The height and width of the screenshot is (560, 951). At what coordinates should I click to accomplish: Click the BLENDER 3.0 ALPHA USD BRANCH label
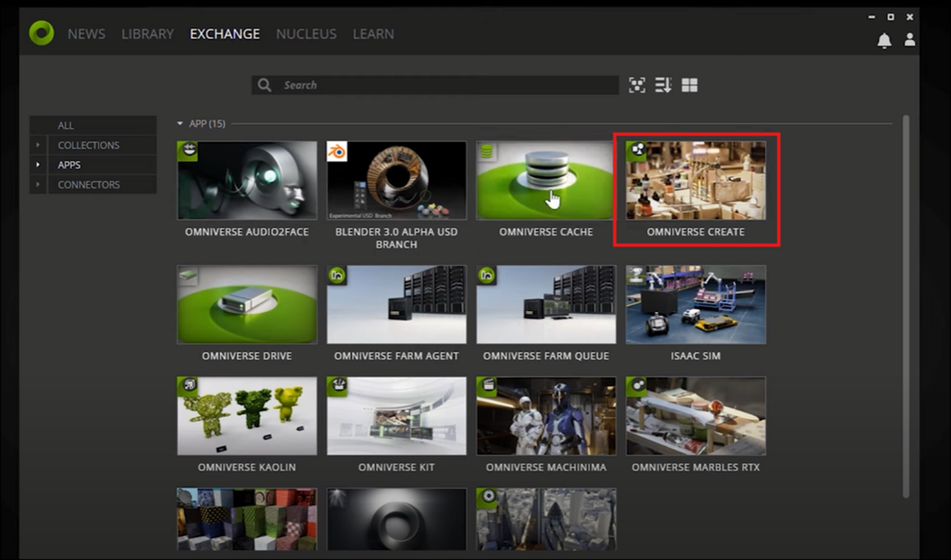pos(396,238)
